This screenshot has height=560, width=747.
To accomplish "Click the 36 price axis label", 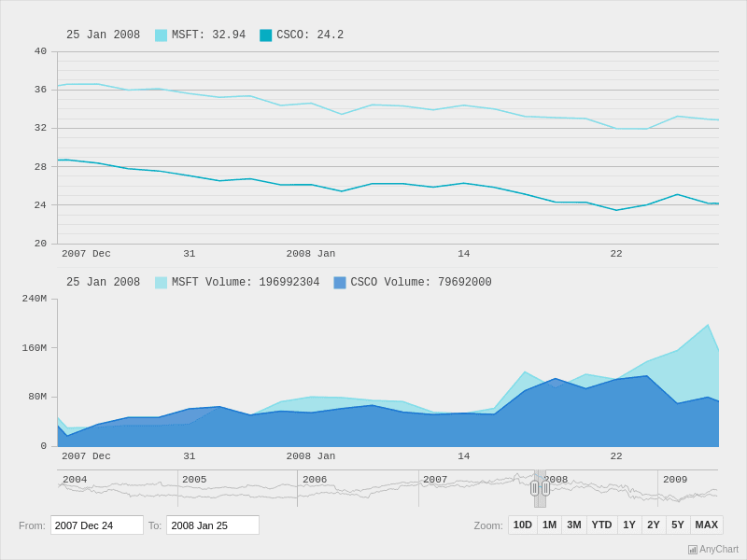I will point(40,90).
